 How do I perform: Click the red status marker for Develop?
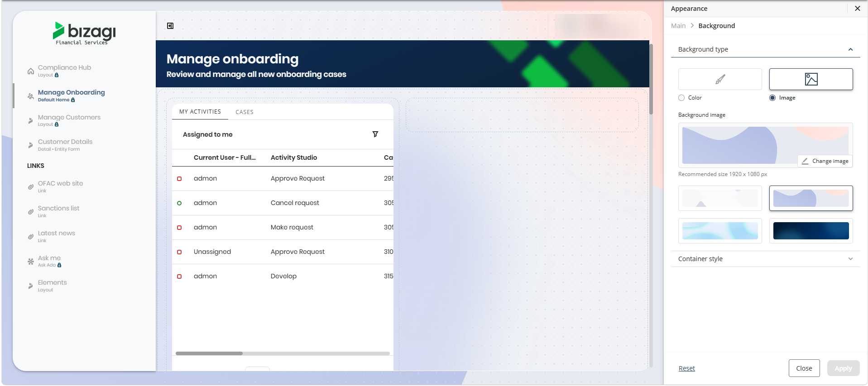[x=179, y=276]
